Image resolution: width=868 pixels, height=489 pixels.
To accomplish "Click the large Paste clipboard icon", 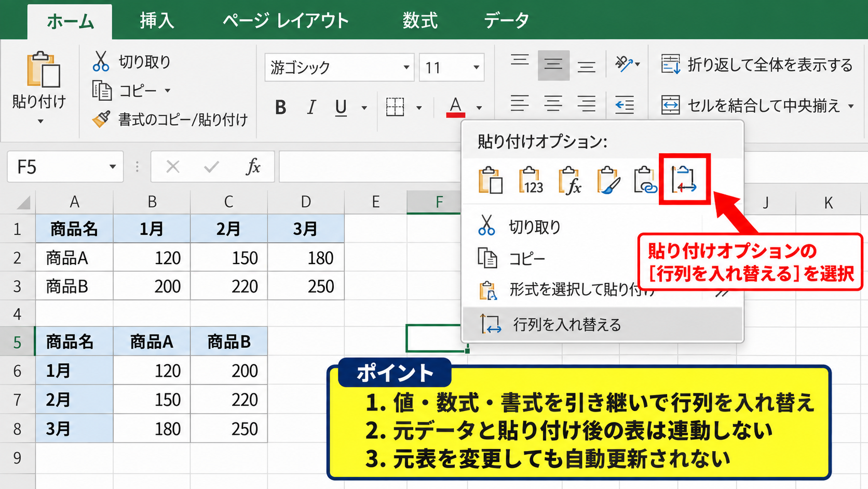I will tap(44, 69).
